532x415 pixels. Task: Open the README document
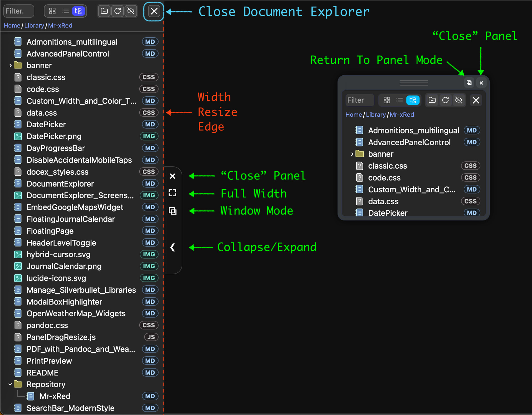pyautogui.click(x=42, y=373)
